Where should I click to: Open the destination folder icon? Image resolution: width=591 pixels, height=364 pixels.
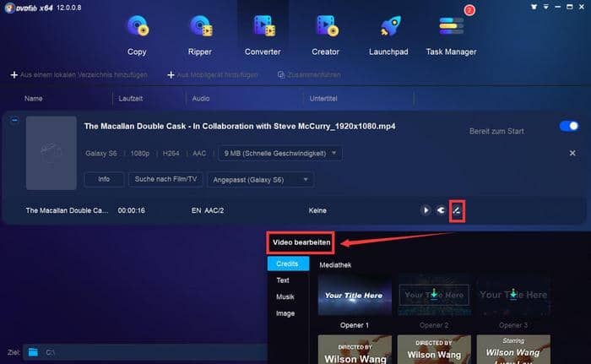point(33,352)
